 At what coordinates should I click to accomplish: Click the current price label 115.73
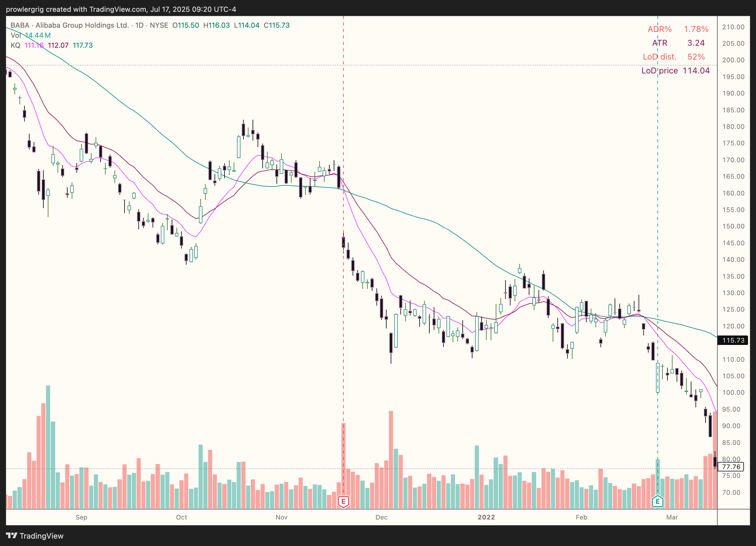(x=733, y=340)
